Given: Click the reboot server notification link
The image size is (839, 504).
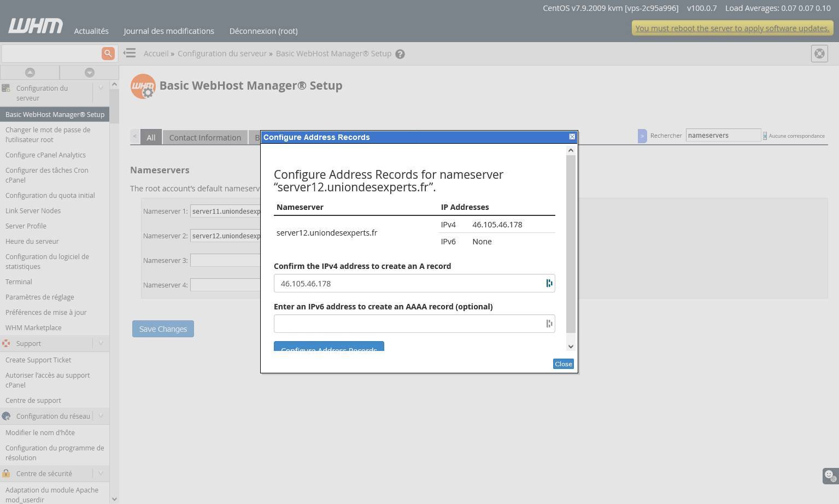Looking at the screenshot, I should (732, 28).
